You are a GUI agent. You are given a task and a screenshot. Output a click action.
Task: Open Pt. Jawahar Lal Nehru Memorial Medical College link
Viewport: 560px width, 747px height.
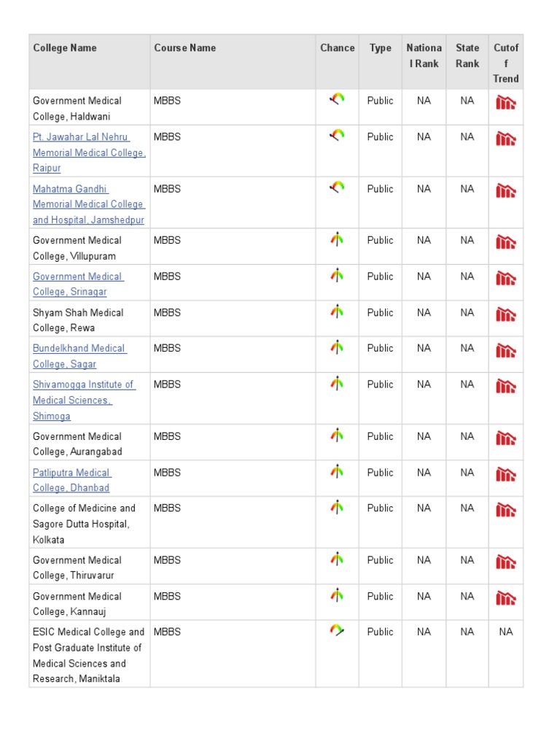[89, 152]
